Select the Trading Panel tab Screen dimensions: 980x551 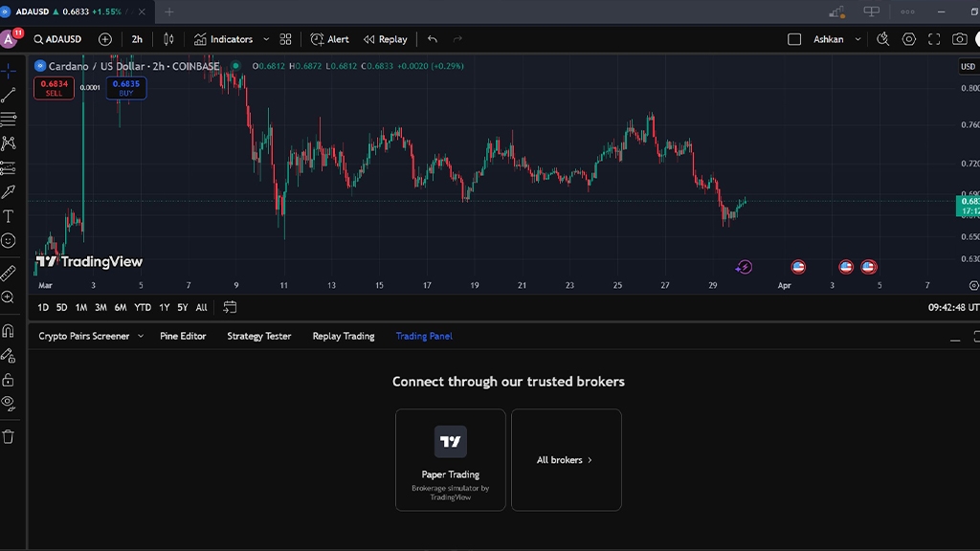click(x=424, y=336)
